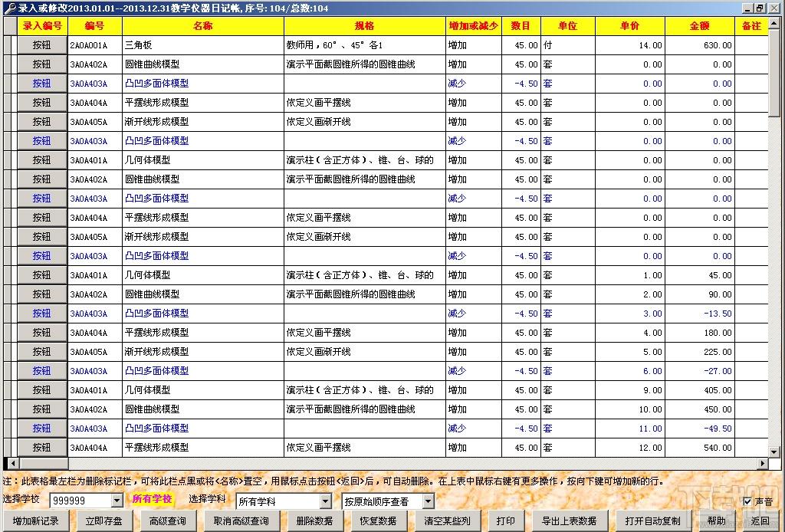Click the 180.00 amount cell

click(699, 333)
